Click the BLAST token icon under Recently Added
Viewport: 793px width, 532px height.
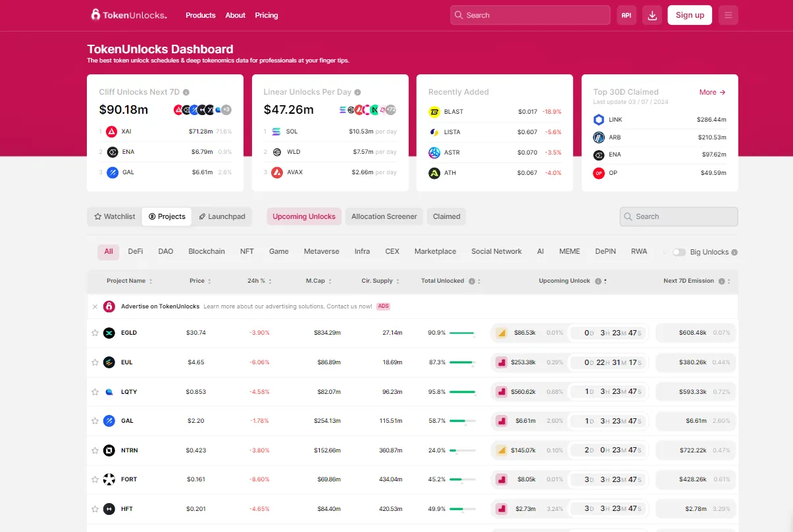tap(434, 111)
